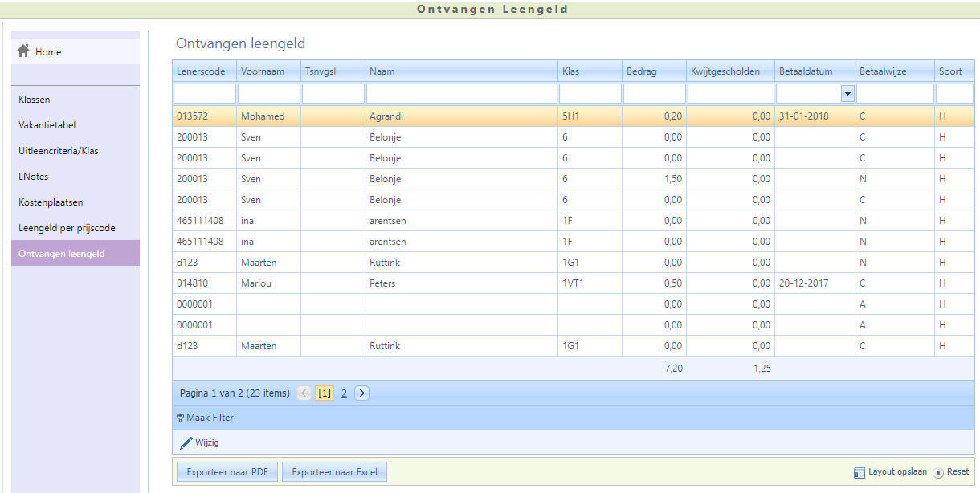Screen dimensions: 980x493
Task: Click the Wijzig pencil icon
Action: (x=186, y=442)
